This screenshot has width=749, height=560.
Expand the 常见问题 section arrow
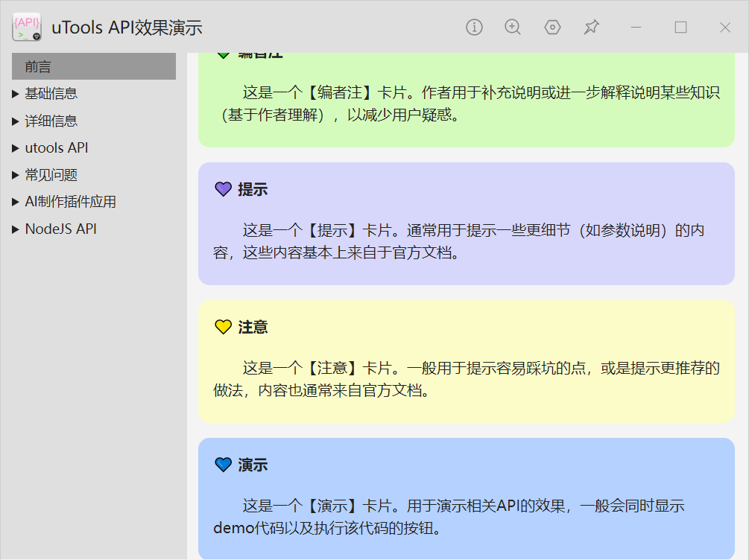[x=16, y=175]
